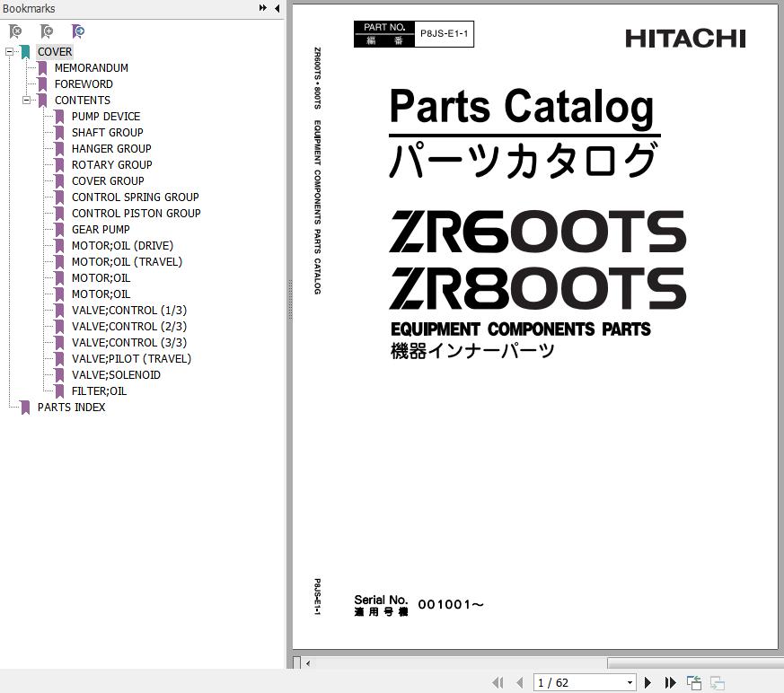Click the FILTER;OIL bookmark ribbon icon
This screenshot has height=693, width=784.
[59, 391]
